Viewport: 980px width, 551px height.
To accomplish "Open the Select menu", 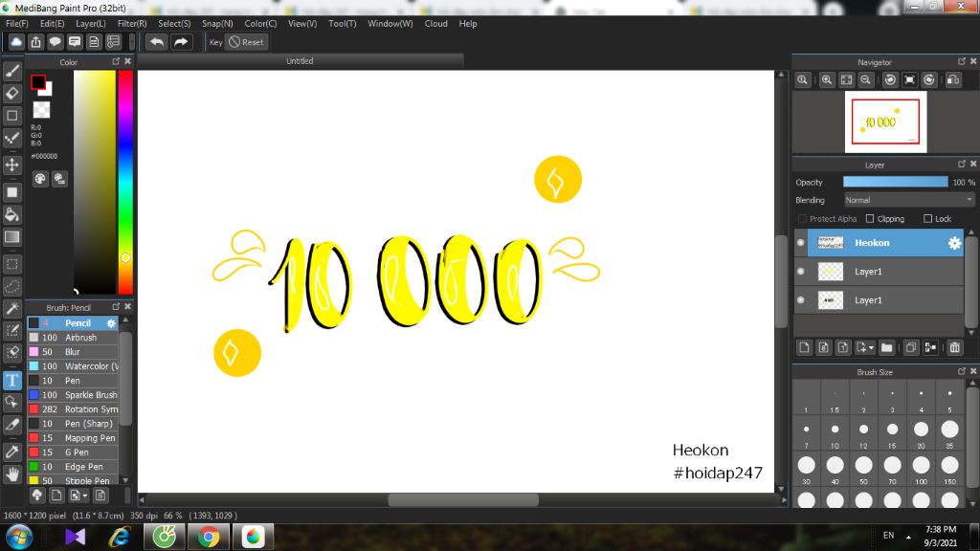I will [174, 24].
